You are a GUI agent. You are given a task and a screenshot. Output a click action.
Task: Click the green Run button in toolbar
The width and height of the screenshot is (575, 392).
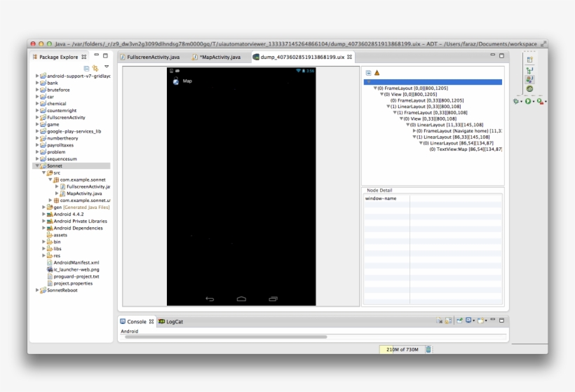(x=528, y=101)
